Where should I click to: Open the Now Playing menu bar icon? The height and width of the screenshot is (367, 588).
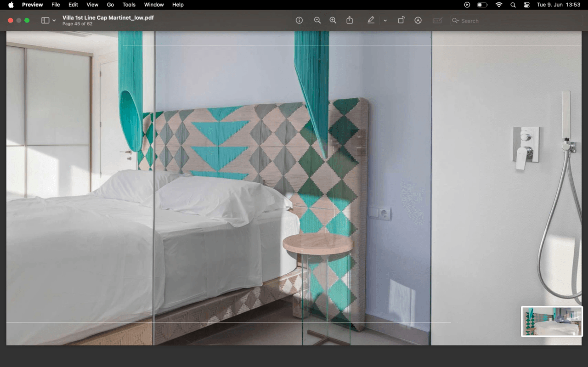(x=467, y=5)
